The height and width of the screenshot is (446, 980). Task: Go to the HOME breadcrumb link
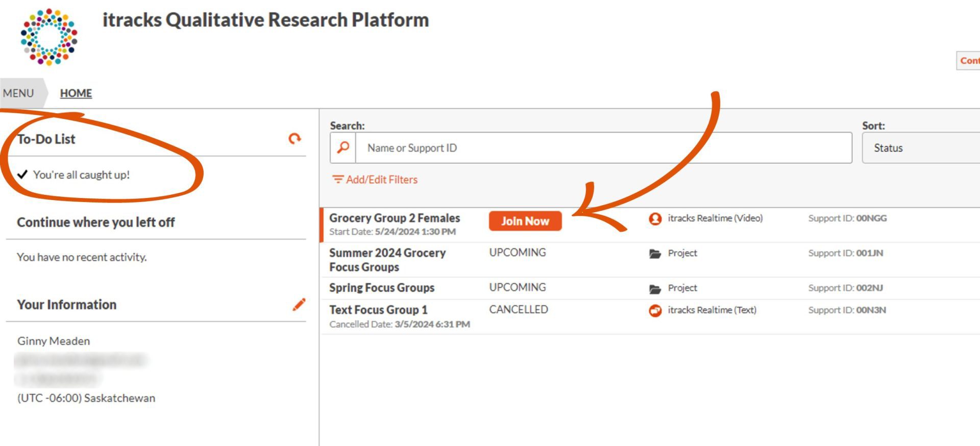click(76, 93)
